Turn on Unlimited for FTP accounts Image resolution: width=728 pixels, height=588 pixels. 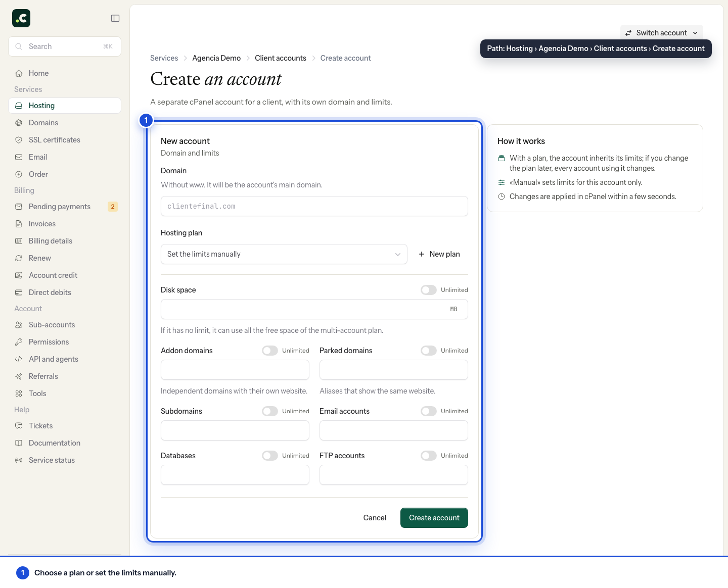429,456
